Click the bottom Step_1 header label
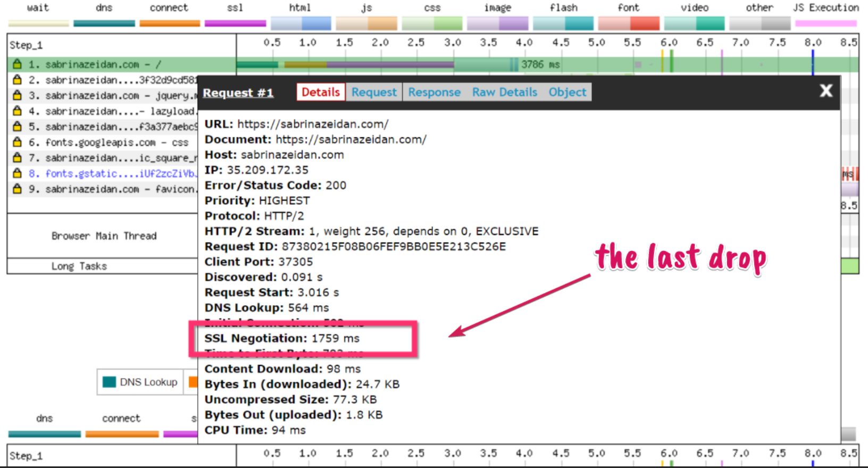Screen dimensions: 868x468 pyautogui.click(x=26, y=456)
